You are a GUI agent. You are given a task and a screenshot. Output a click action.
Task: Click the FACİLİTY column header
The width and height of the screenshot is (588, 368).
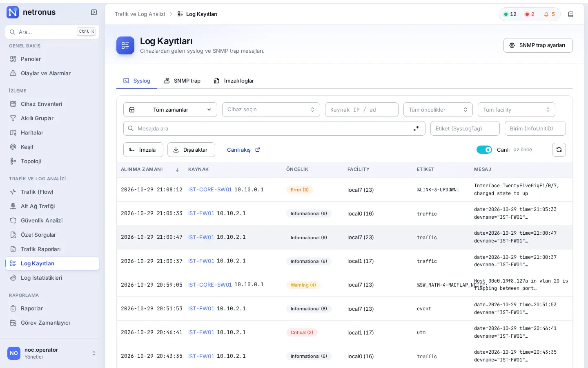tap(359, 169)
